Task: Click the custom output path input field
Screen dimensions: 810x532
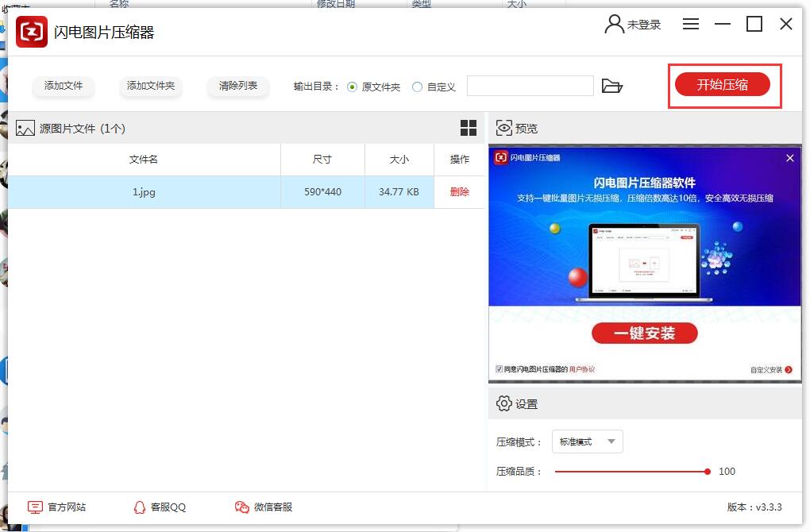Action: (x=530, y=86)
